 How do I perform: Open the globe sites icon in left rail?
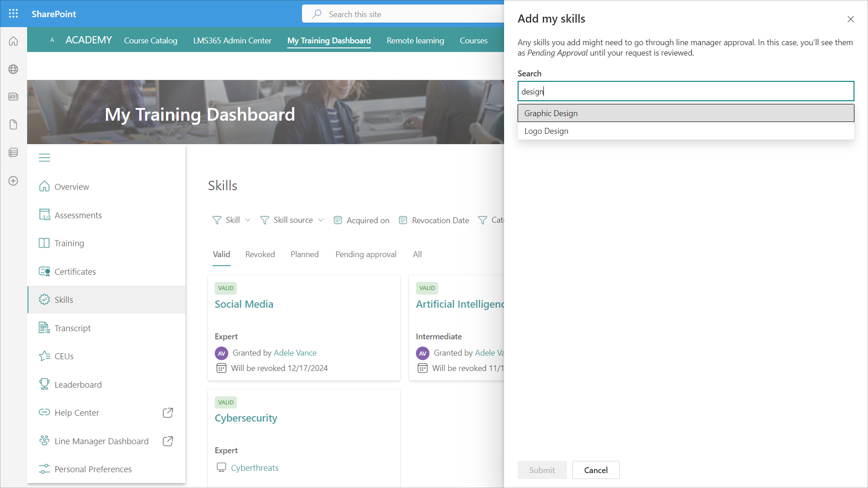pos(14,69)
